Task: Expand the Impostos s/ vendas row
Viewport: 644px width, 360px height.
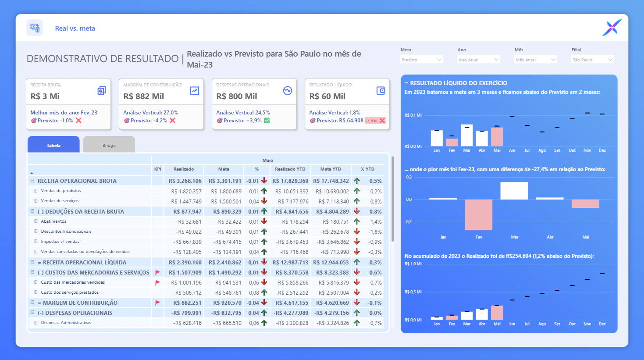Action: [x=36, y=242]
